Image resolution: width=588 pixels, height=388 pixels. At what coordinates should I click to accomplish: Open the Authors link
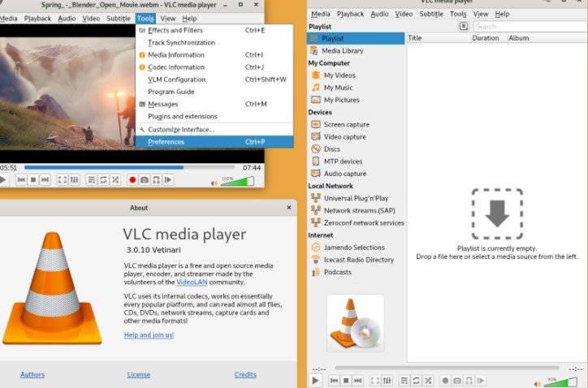click(x=32, y=374)
